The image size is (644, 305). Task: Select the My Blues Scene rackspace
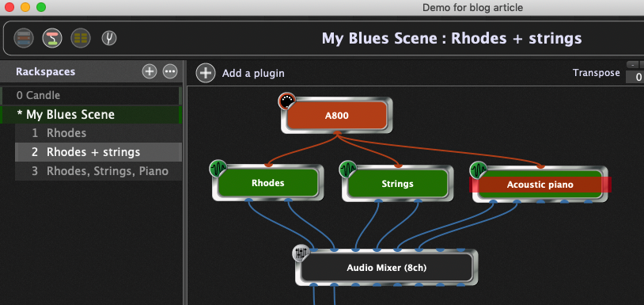coord(91,114)
